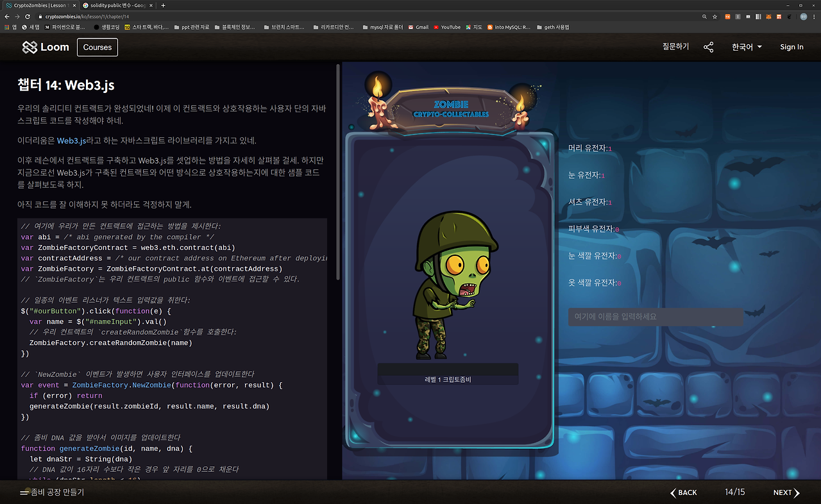821x504 pixels.
Task: Click Sign In
Action: click(791, 47)
